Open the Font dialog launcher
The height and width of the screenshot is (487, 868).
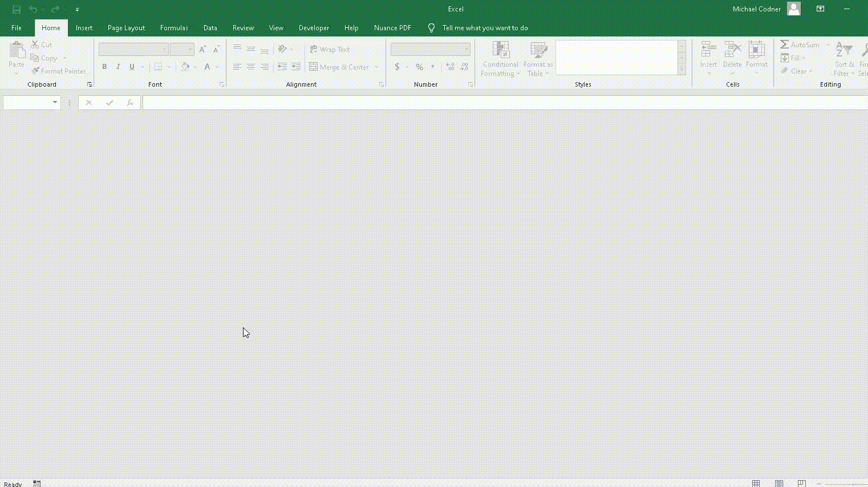(222, 84)
